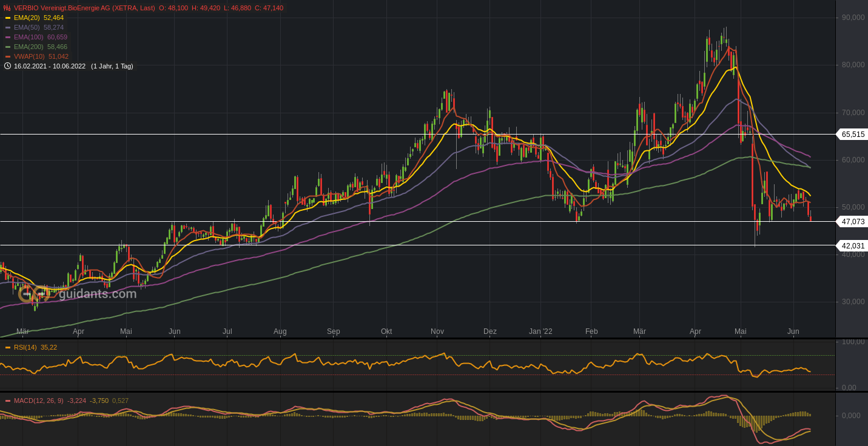Click the MACD signal value -3,750

99,401
